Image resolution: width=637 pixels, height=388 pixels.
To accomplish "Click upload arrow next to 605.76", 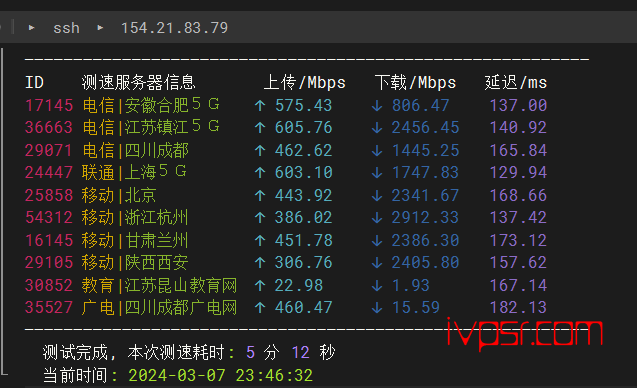I will tap(260, 128).
